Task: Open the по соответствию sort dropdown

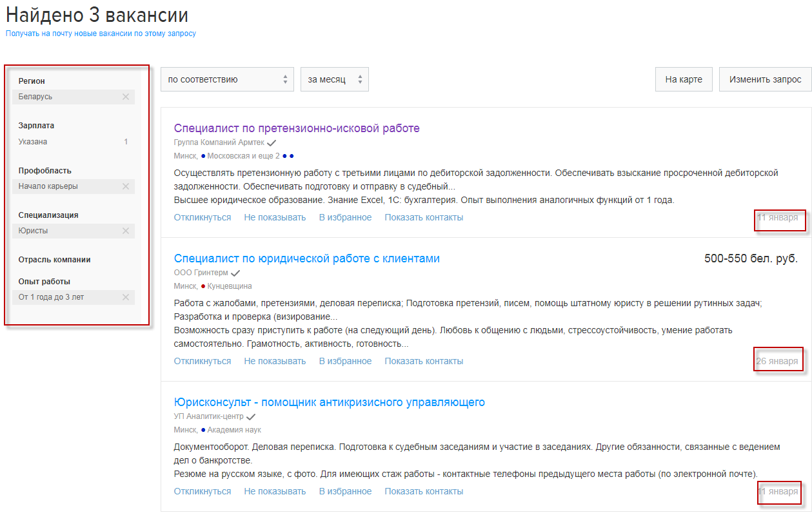Action: [227, 80]
